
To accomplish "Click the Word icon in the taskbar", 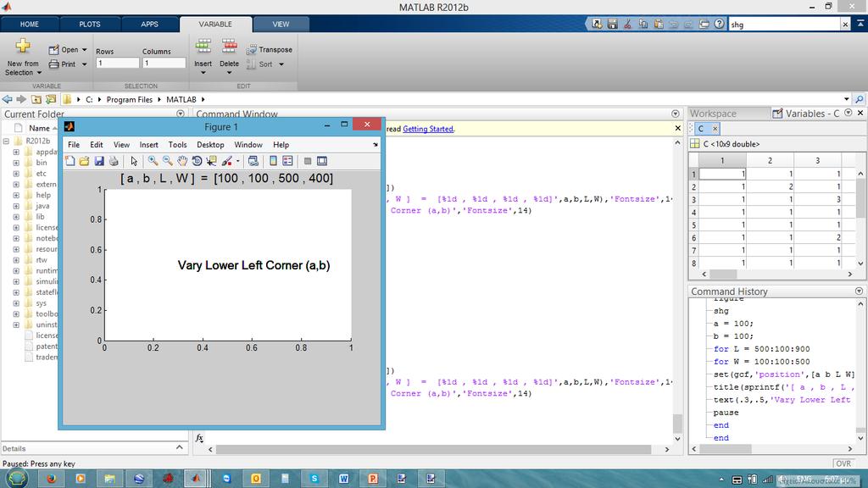I will 344,479.
